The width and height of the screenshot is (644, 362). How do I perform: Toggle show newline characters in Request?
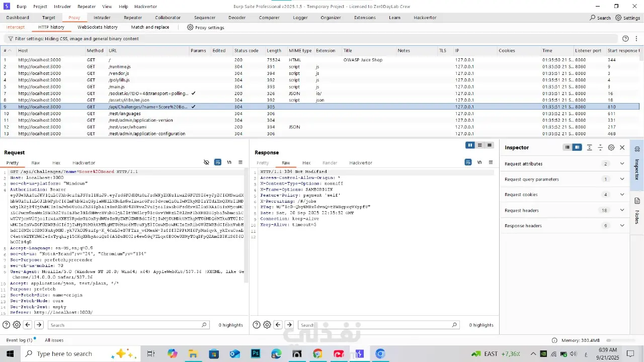click(x=229, y=162)
